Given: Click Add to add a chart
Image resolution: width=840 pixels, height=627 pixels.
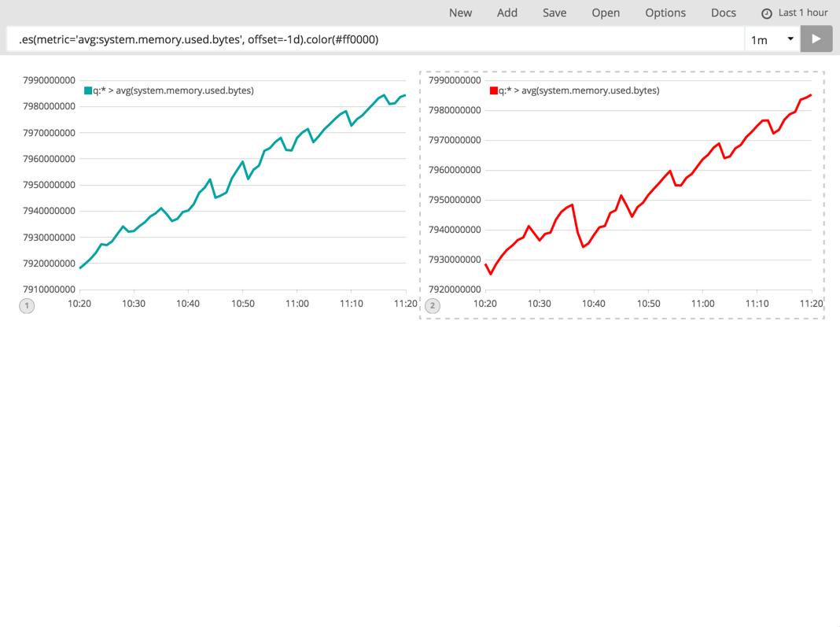Looking at the screenshot, I should point(507,13).
